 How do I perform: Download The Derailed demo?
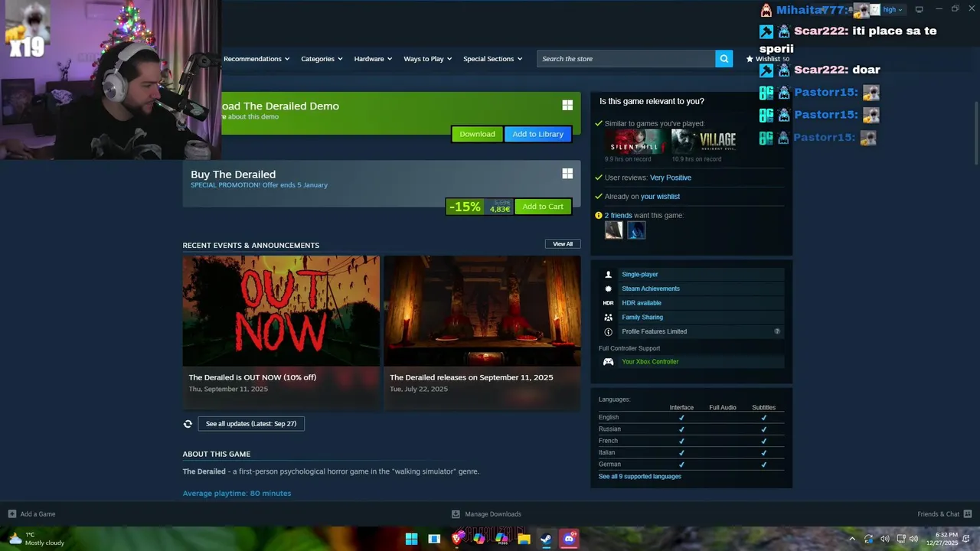point(477,134)
